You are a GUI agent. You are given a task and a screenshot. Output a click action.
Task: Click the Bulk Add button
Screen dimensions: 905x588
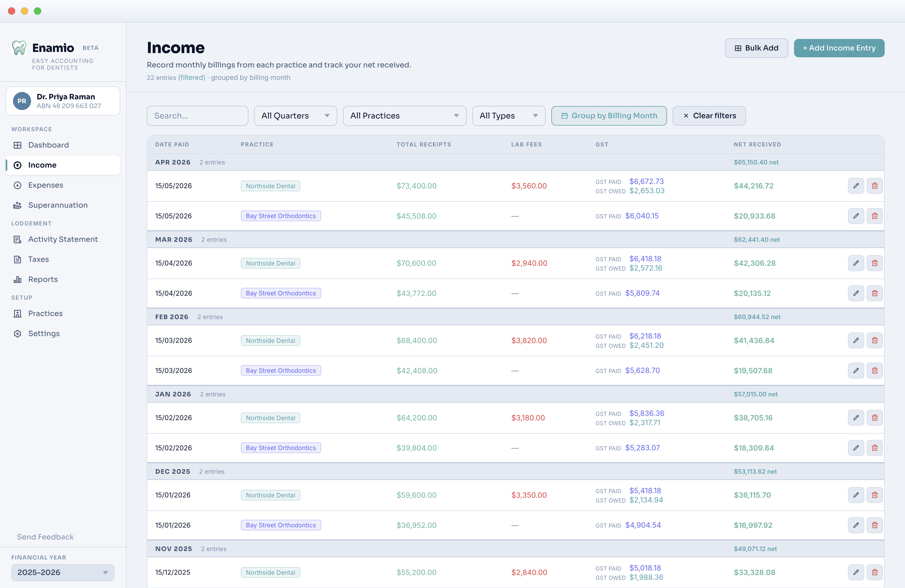tap(756, 48)
